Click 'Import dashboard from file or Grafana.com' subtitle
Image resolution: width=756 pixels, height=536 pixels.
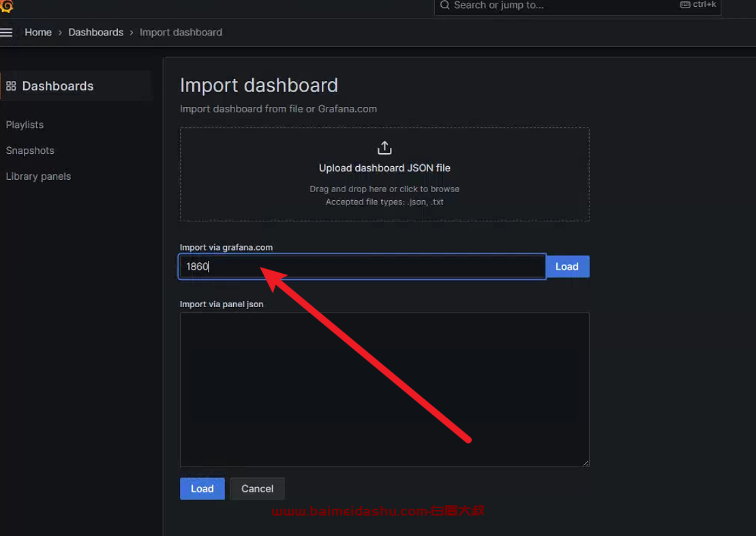tap(278, 109)
